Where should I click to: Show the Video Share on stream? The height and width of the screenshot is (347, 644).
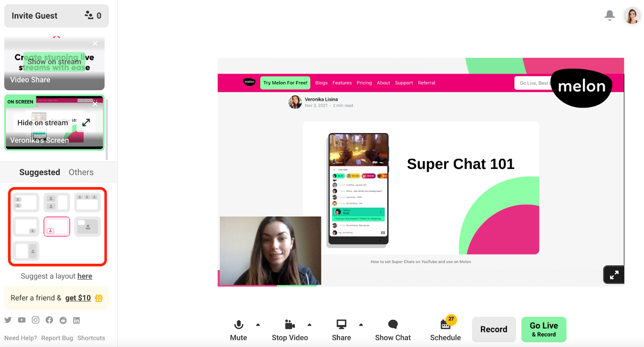pos(54,62)
